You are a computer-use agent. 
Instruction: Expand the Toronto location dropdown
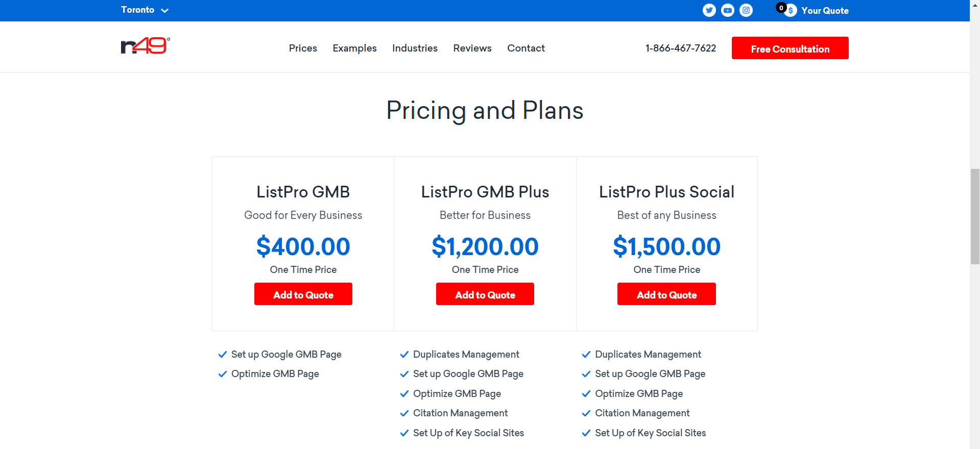pyautogui.click(x=145, y=10)
